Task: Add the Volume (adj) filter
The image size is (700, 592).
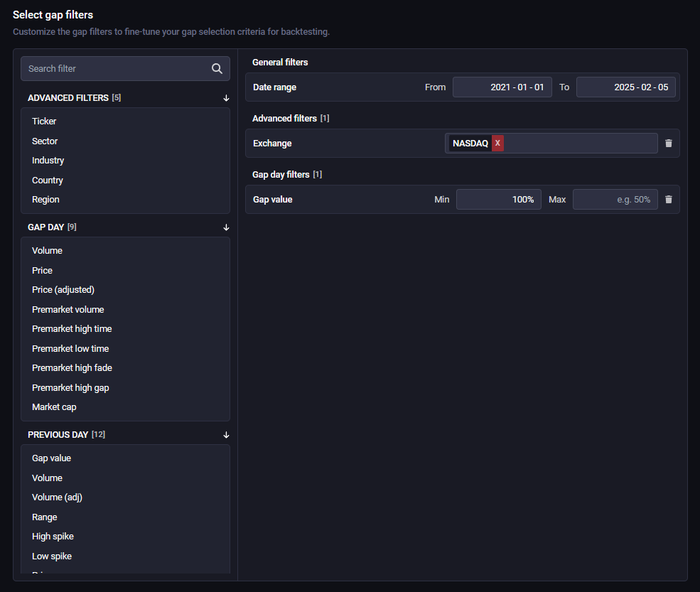Action: pyautogui.click(x=57, y=497)
